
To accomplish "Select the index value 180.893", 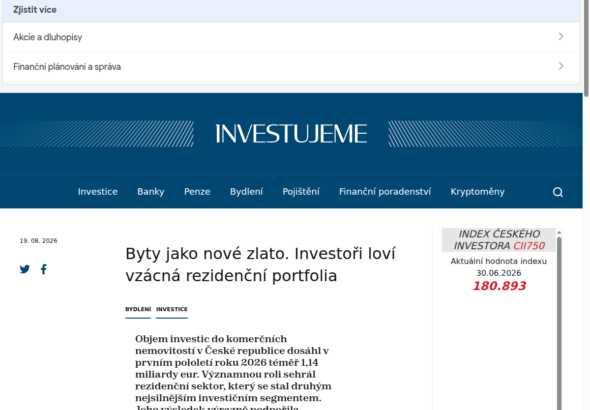I will [499, 286].
